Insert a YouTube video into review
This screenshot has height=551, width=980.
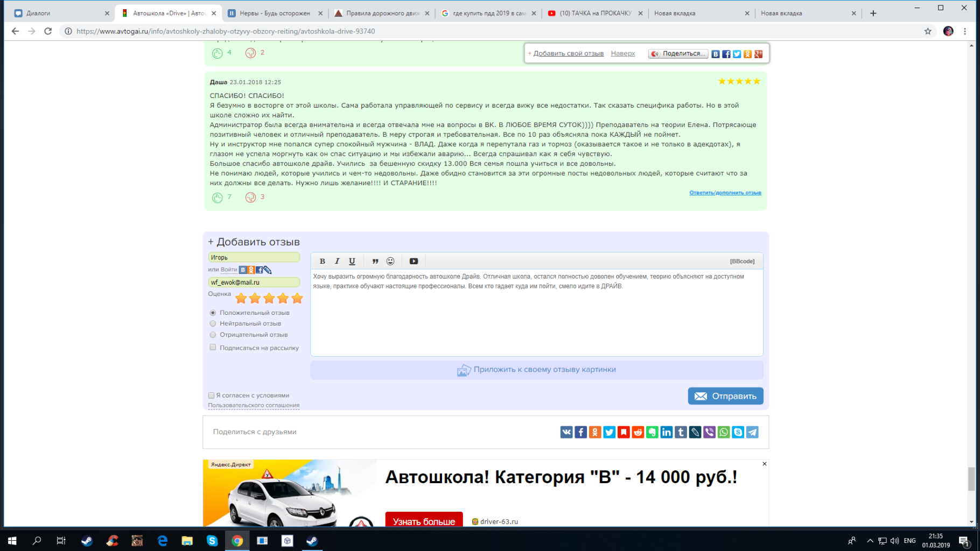414,261
